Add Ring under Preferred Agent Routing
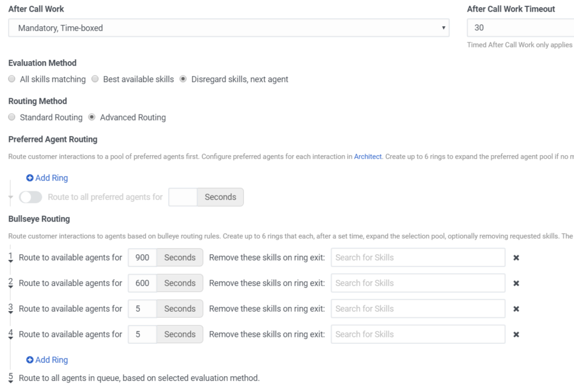The height and width of the screenshot is (392, 574). pyautogui.click(x=47, y=178)
